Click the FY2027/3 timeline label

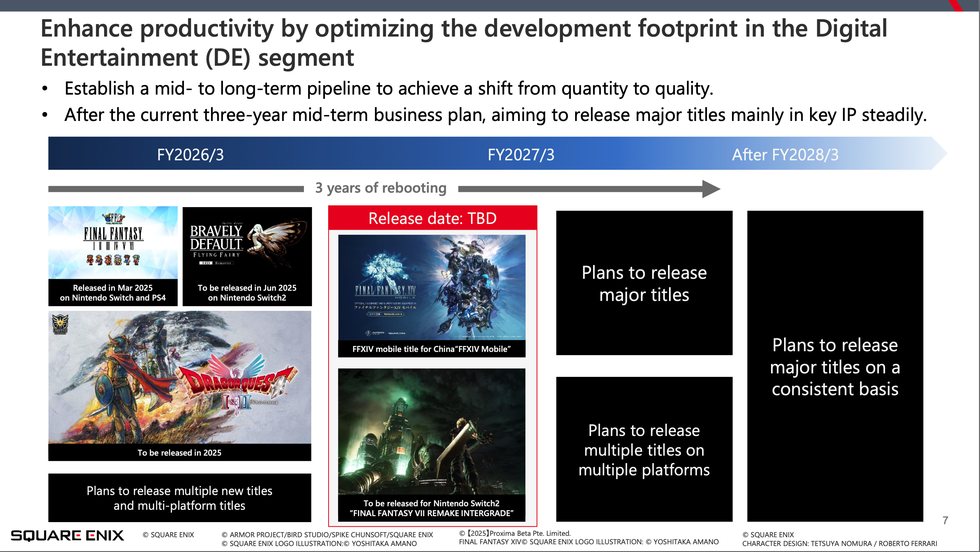pyautogui.click(x=521, y=155)
